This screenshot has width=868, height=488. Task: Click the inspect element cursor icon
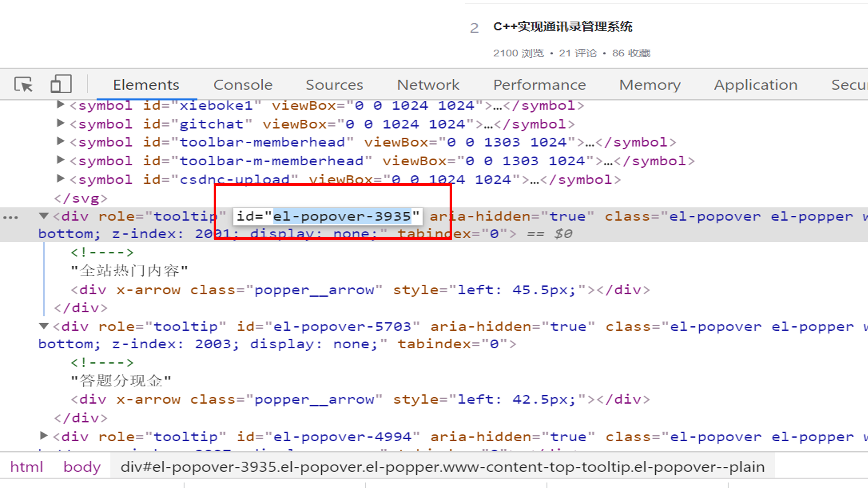tap(23, 83)
